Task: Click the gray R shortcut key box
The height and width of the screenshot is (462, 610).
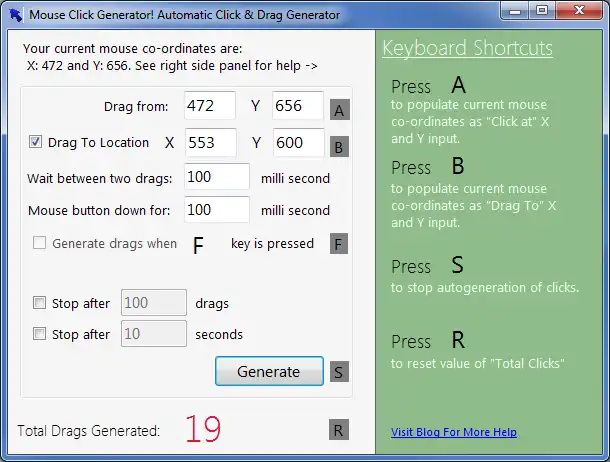Action: [339, 430]
